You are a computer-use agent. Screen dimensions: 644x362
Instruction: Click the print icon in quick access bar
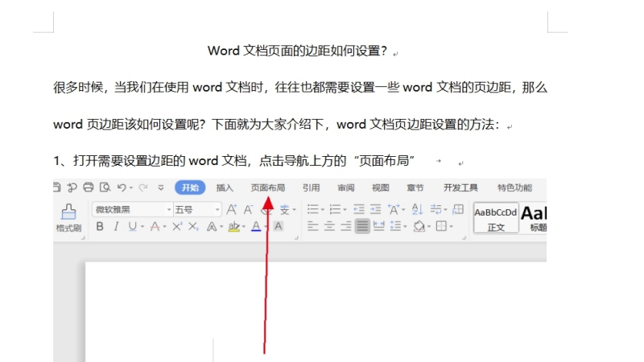point(89,188)
